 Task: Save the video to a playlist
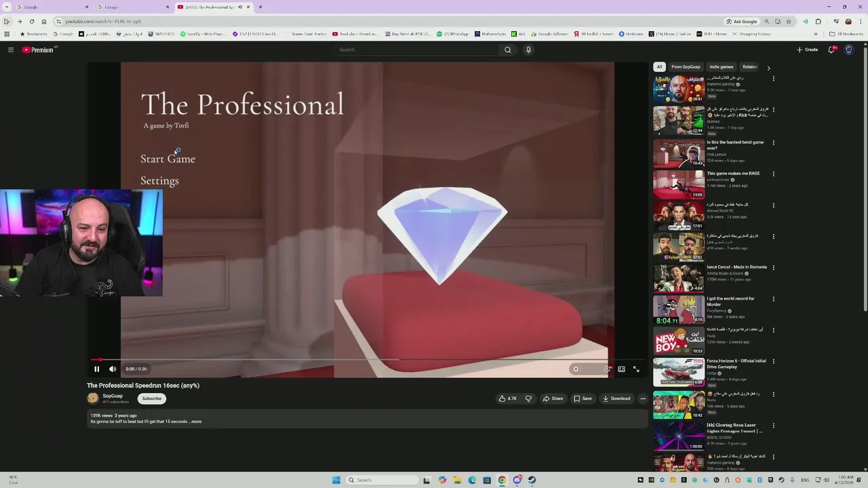point(583,399)
